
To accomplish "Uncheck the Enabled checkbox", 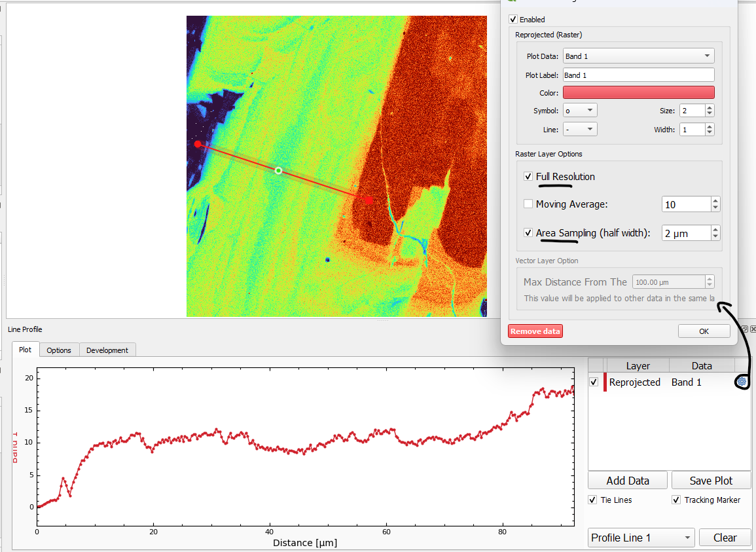I will (513, 20).
